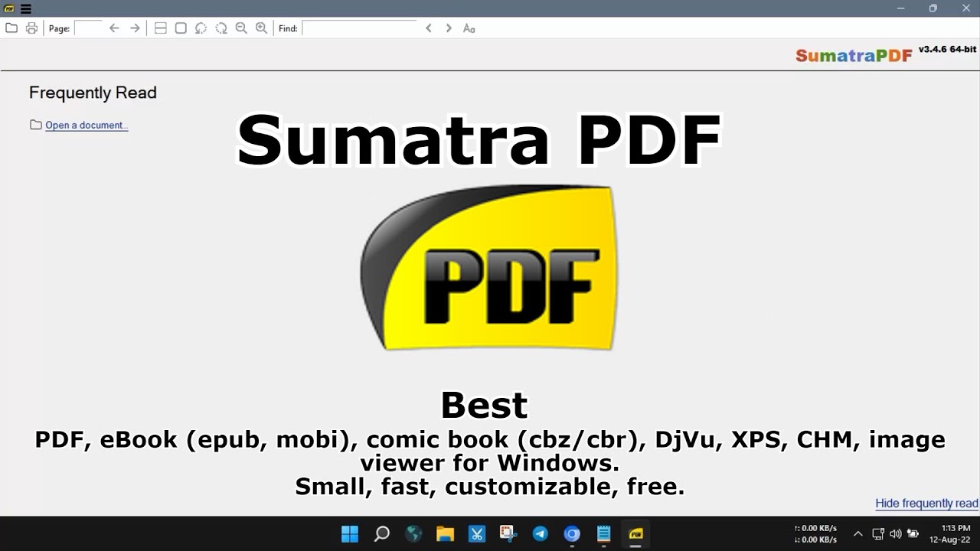The height and width of the screenshot is (551, 980).
Task: Focus the Find text input field
Action: [x=359, y=28]
